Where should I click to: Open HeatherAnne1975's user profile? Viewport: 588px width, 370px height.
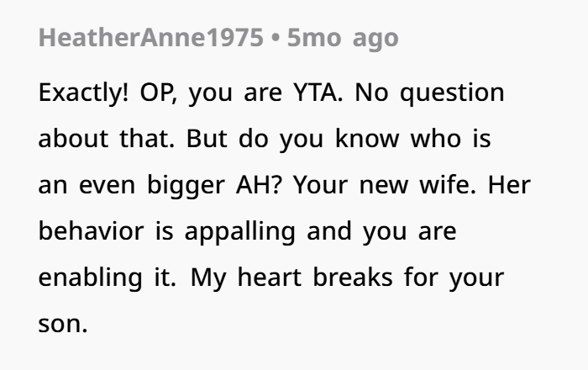click(x=150, y=38)
